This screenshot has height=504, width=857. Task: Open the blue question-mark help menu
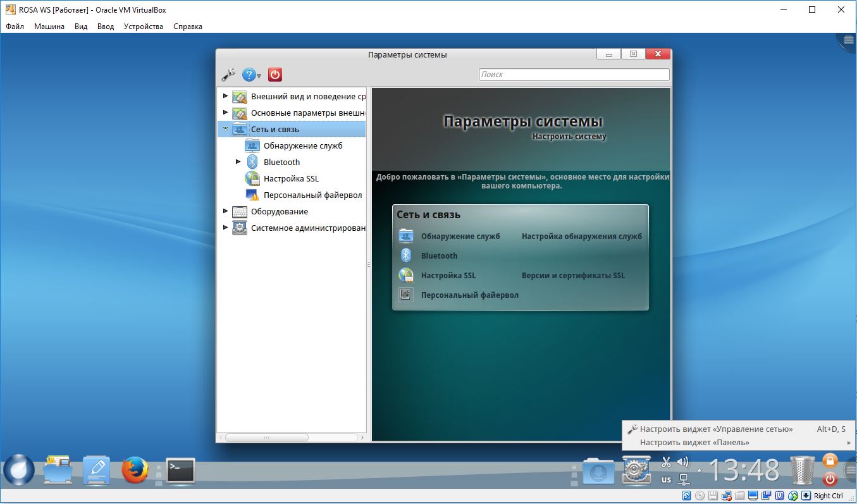(x=251, y=75)
